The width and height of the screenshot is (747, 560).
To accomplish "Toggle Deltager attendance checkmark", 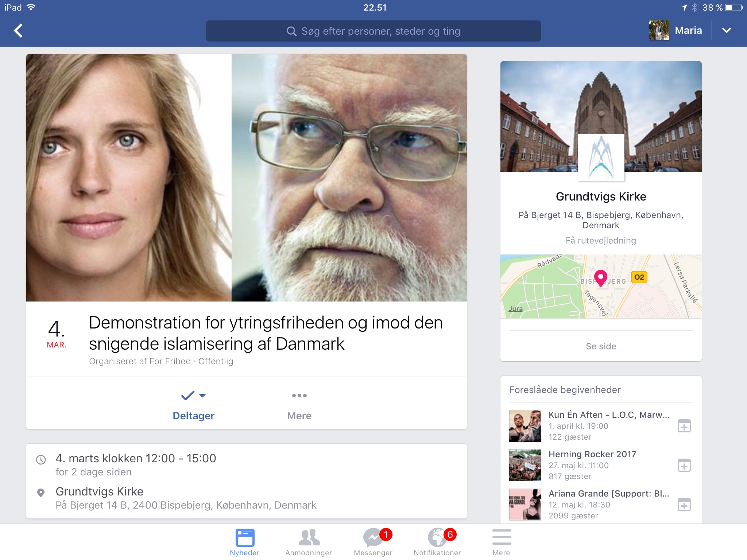I will point(188,396).
